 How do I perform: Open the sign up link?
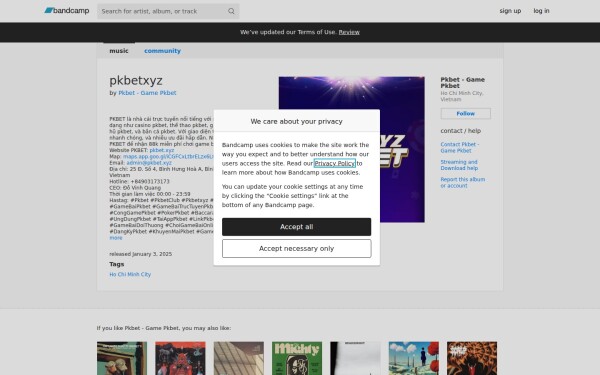(510, 11)
